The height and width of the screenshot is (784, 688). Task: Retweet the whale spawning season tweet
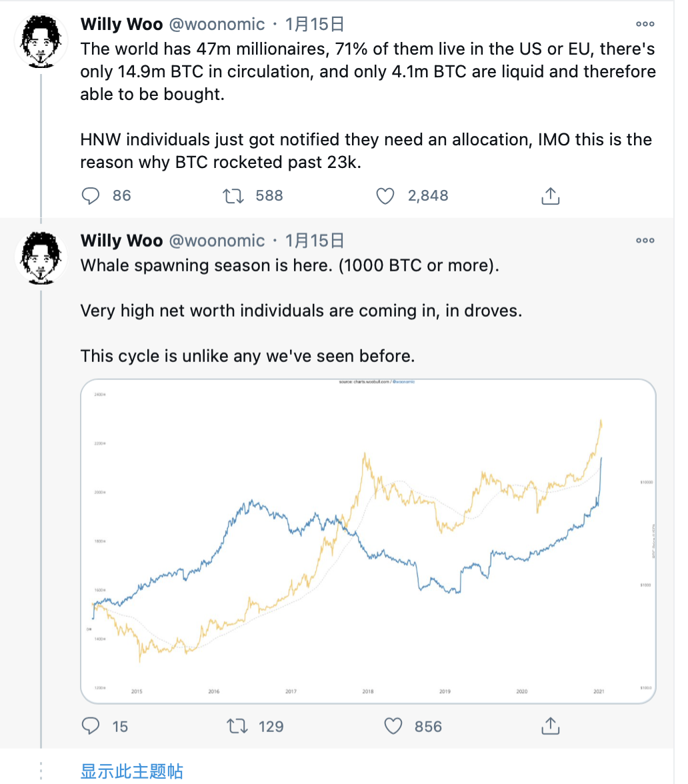pos(237,726)
